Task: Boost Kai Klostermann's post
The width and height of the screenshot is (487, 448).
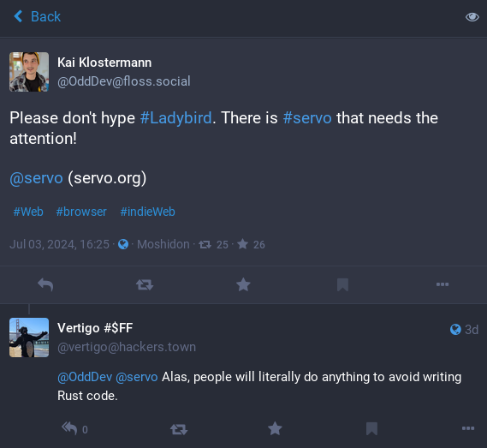Action: [145, 284]
